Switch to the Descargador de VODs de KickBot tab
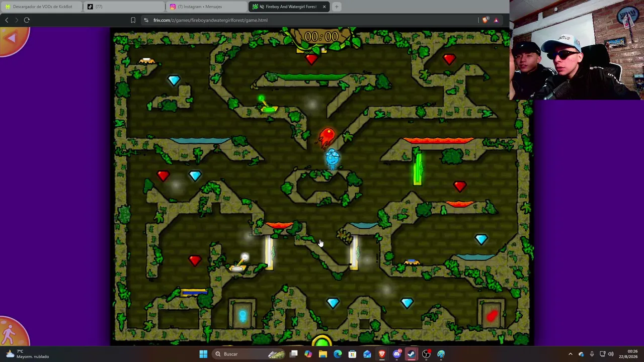This screenshot has height=362, width=644. pos(40,7)
